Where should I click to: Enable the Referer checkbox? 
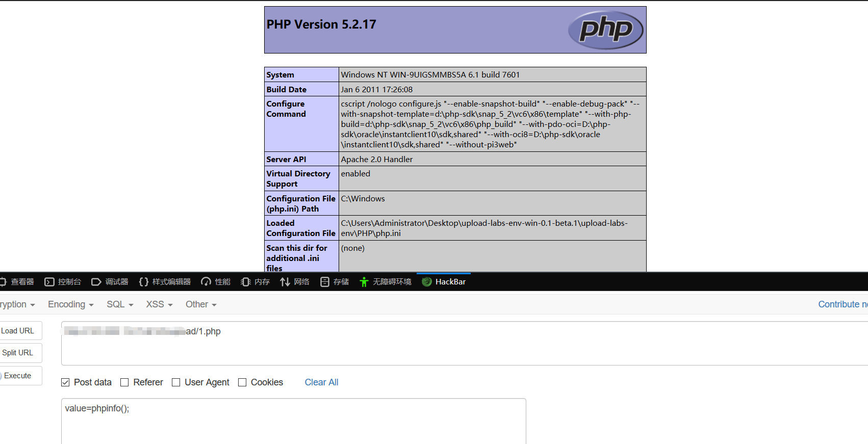point(124,382)
